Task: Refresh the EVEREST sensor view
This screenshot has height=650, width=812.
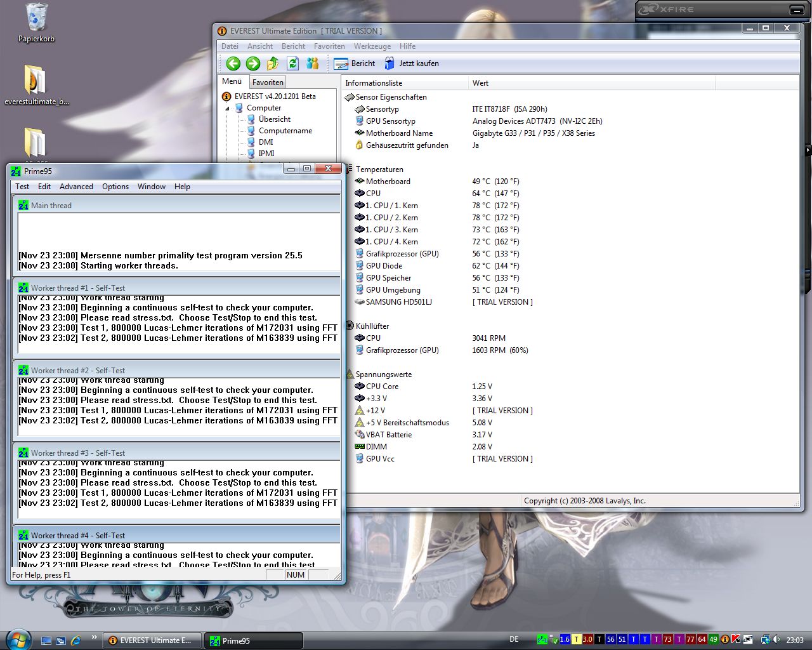Action: 292,63
